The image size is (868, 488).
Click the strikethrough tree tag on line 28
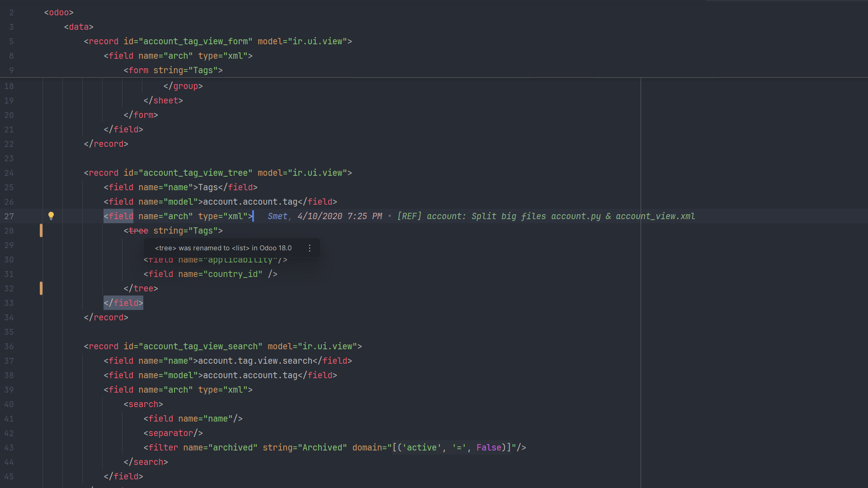pos(138,231)
